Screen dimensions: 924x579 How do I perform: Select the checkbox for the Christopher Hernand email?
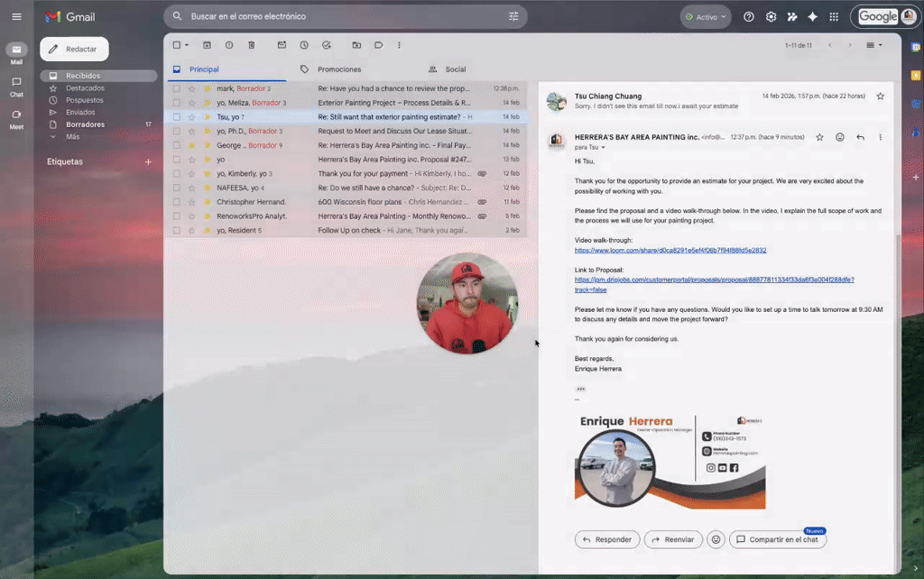175,202
